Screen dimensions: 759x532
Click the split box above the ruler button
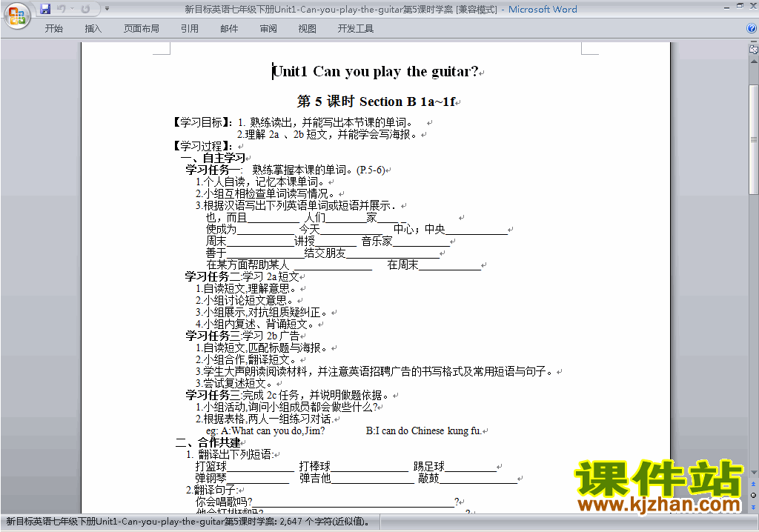pyautogui.click(x=753, y=42)
